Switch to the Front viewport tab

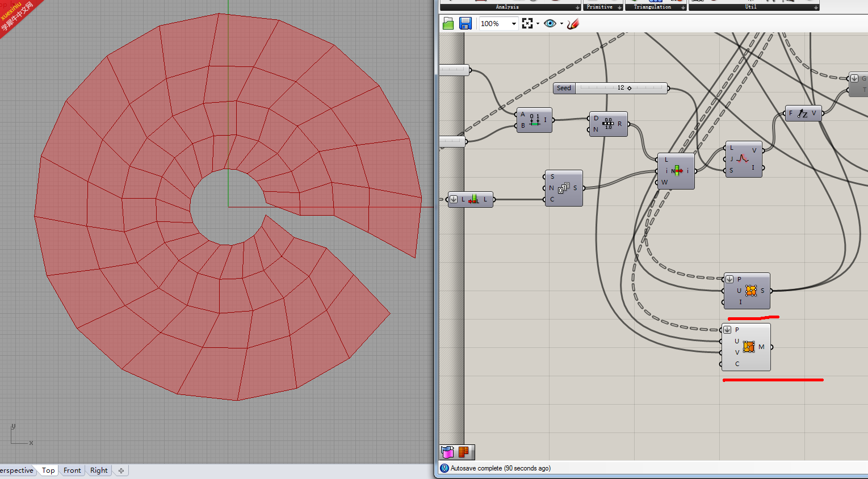click(x=72, y=470)
